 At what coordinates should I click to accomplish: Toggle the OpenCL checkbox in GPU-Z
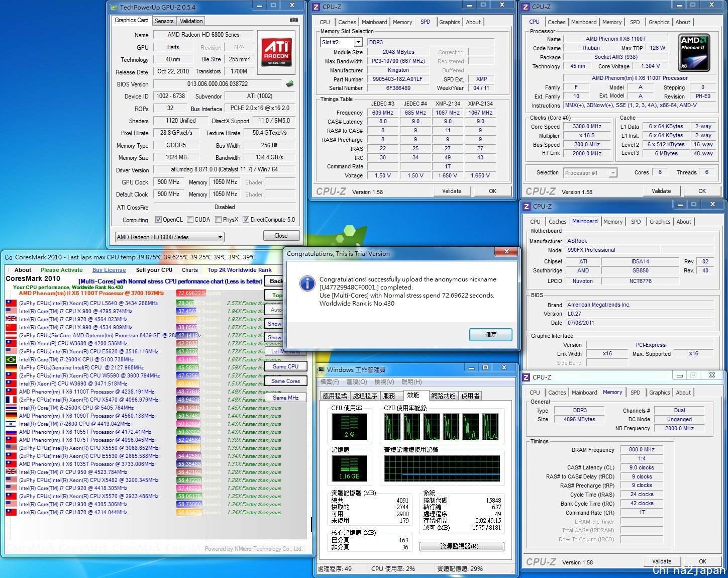coord(159,220)
